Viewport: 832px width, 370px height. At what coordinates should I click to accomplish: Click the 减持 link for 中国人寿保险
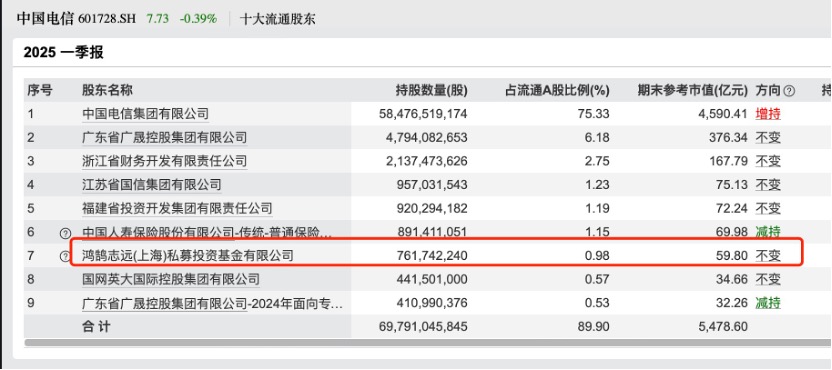[x=768, y=232]
